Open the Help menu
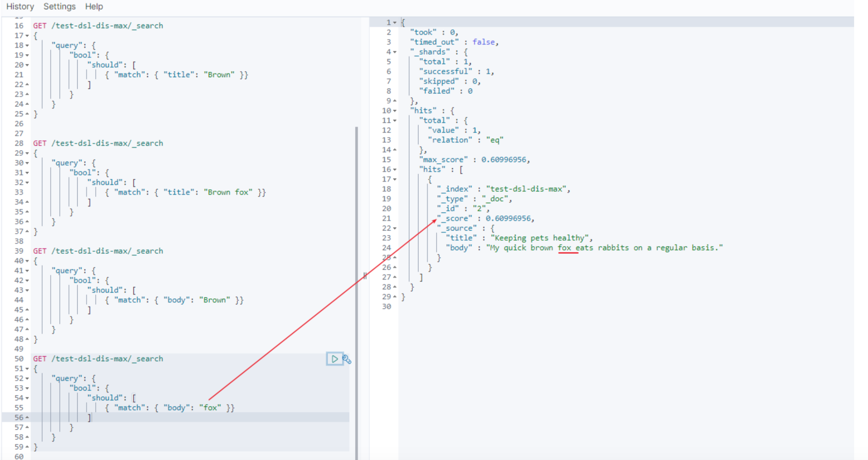 point(94,7)
